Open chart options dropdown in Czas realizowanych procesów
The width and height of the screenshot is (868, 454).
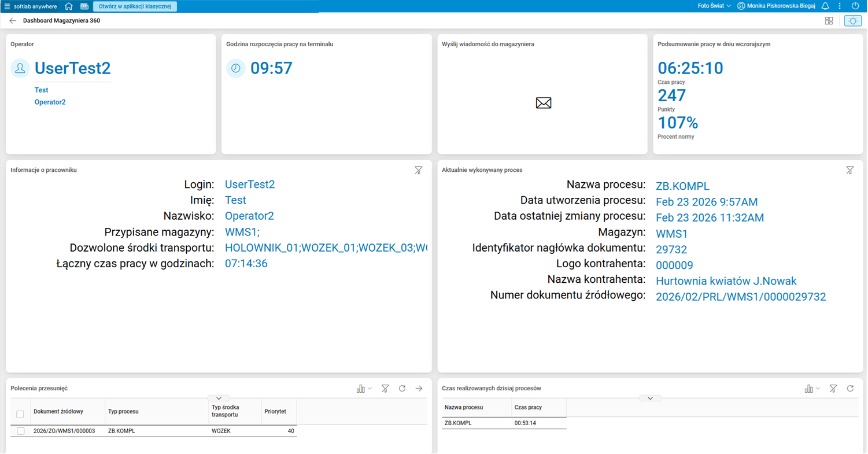click(812, 389)
